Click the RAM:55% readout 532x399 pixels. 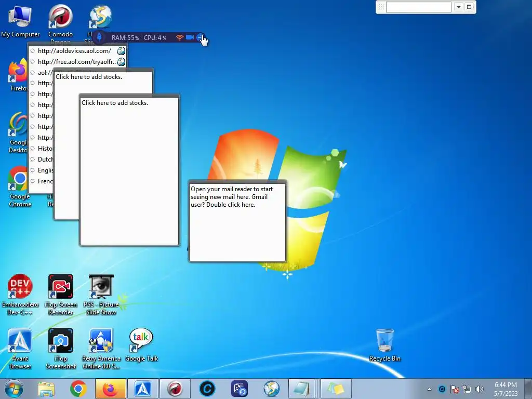tap(125, 37)
